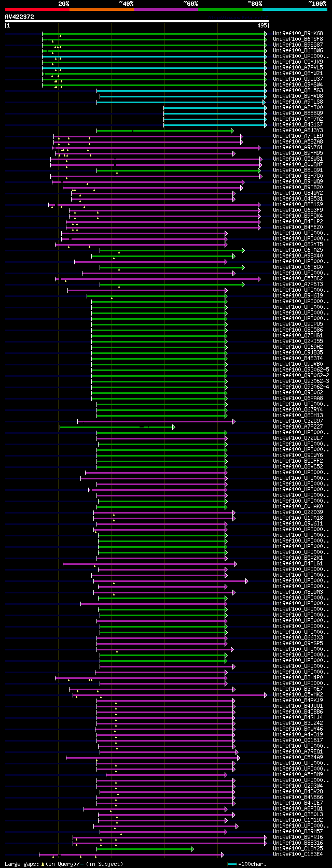332x868 pixels.
Task: Click the UniRef100_Q9W6I1 label
Action: coord(298,524)
